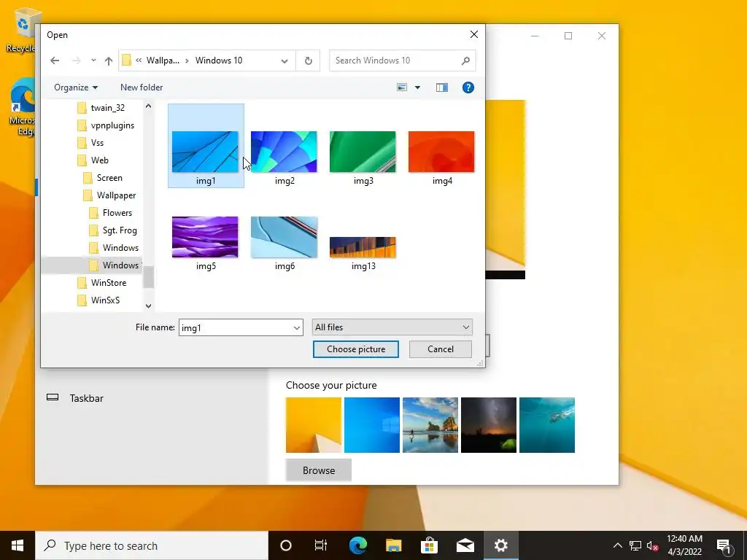Open the notification center icon
Image resolution: width=747 pixels, height=560 pixels.
(x=724, y=545)
